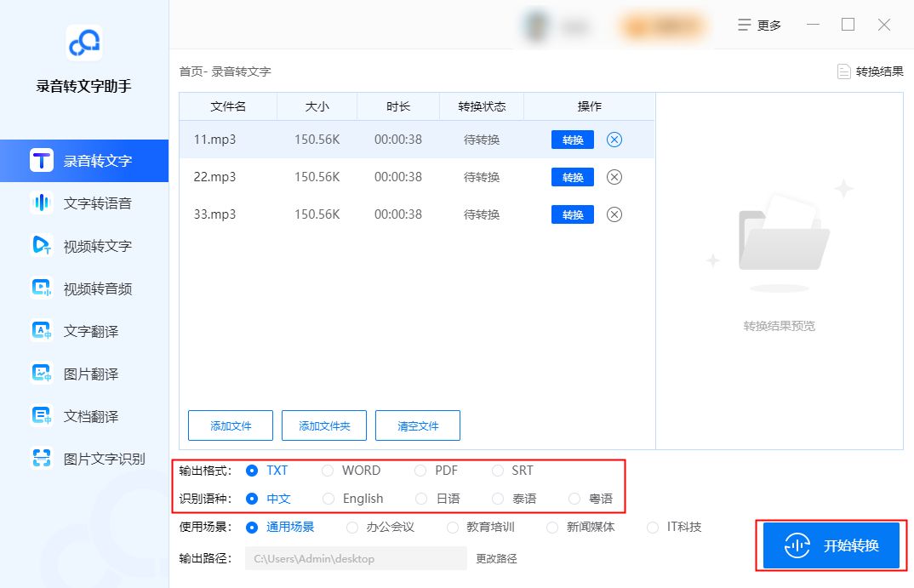Image resolution: width=914 pixels, height=588 pixels.
Task: Select the 22.mp3 file name
Action: [x=214, y=177]
